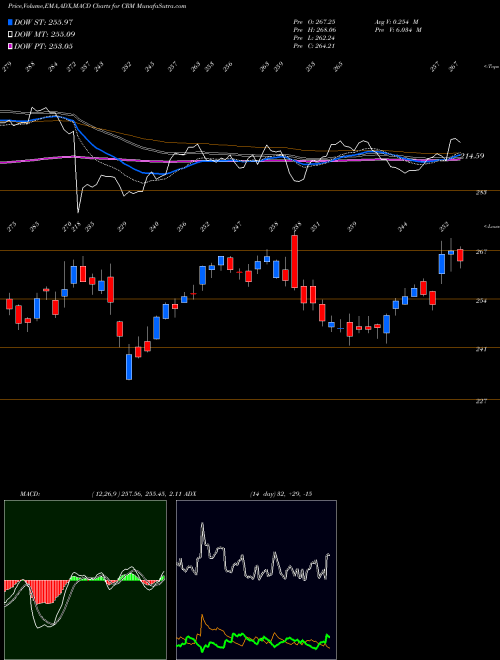Screen dimensions: 500x660
Task: Click the 254 price axis label
Action: (x=481, y=301)
